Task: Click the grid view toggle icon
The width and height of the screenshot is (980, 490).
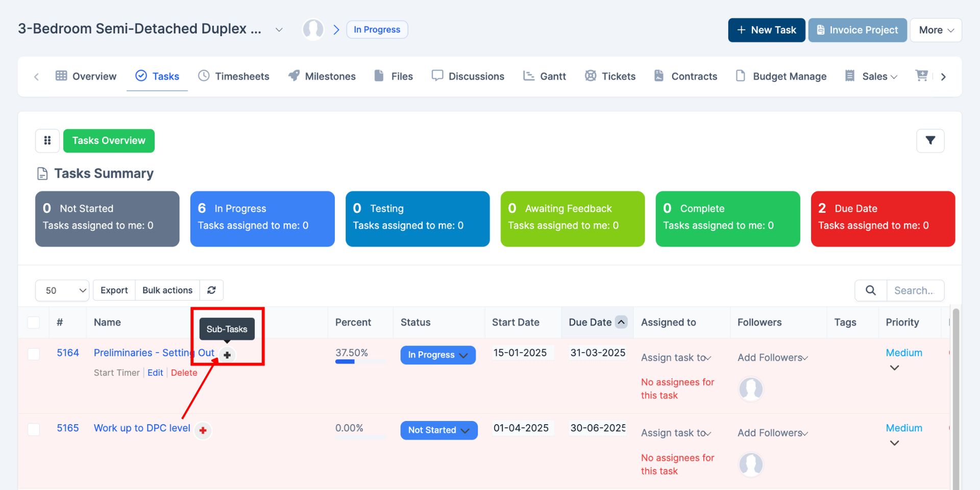Action: [47, 140]
